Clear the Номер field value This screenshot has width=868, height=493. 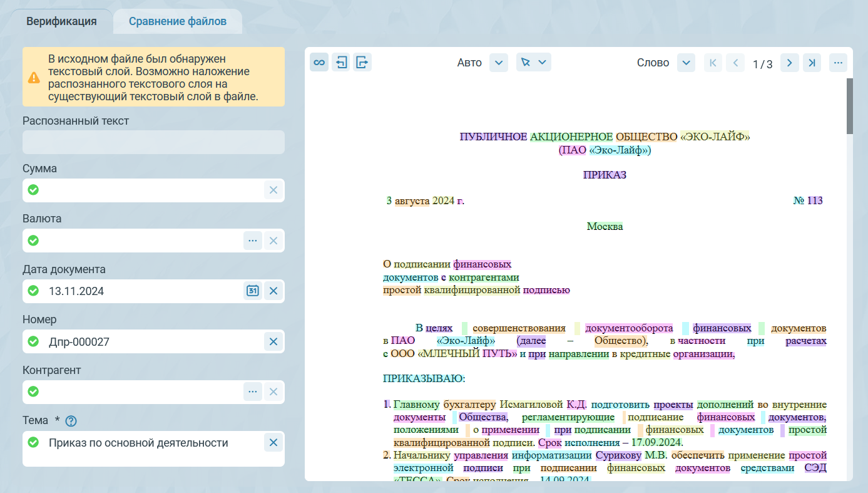(x=273, y=342)
